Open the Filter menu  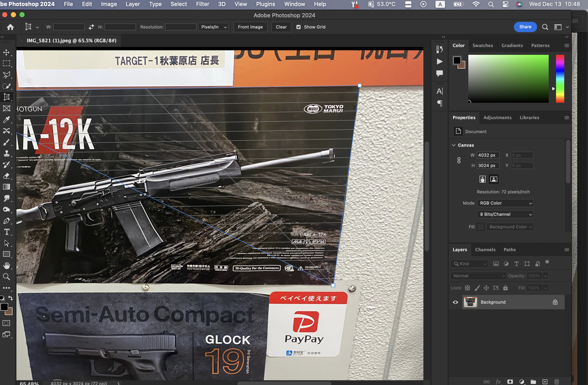click(x=202, y=4)
